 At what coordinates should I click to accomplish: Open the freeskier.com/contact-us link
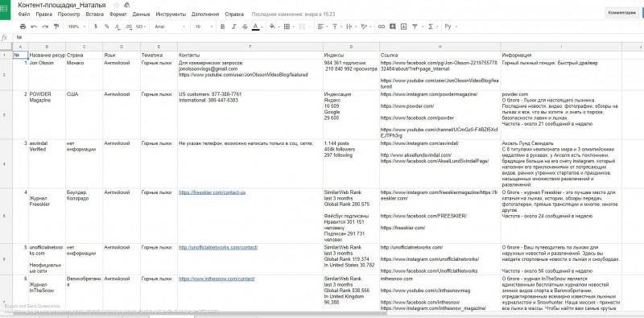point(212,192)
